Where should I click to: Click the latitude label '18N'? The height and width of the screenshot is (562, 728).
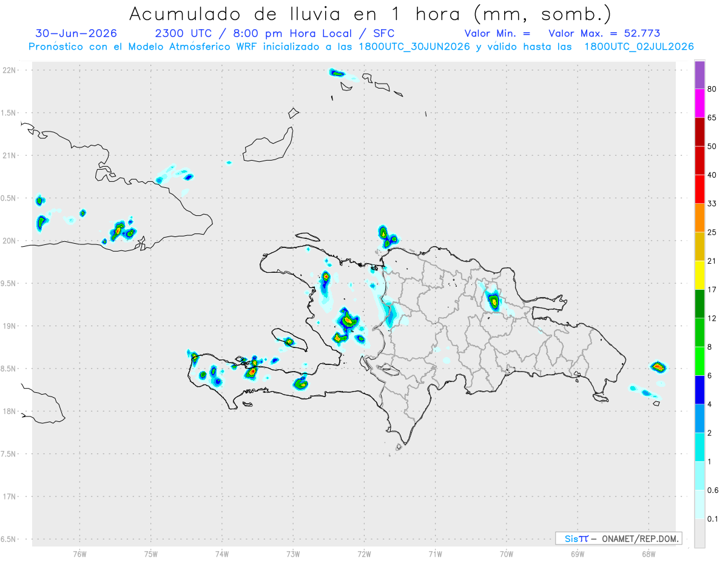pyautogui.click(x=10, y=411)
